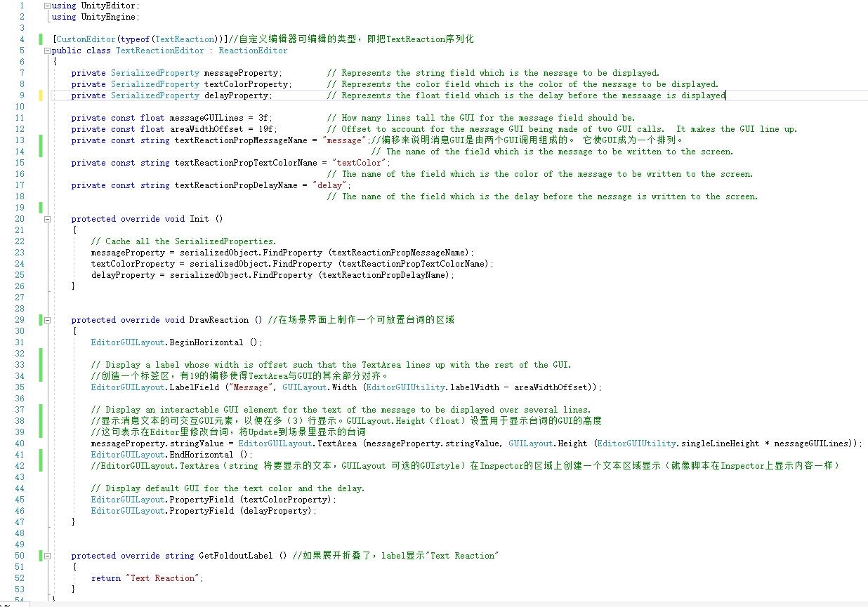The image size is (868, 607).
Task: Place cursor on messageProperty field declaration
Action: click(x=242, y=73)
